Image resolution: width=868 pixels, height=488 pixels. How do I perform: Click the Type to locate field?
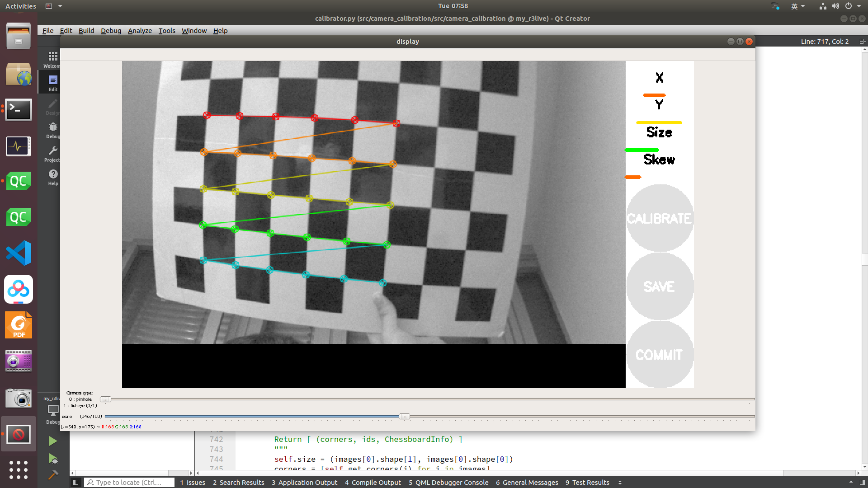point(129,483)
